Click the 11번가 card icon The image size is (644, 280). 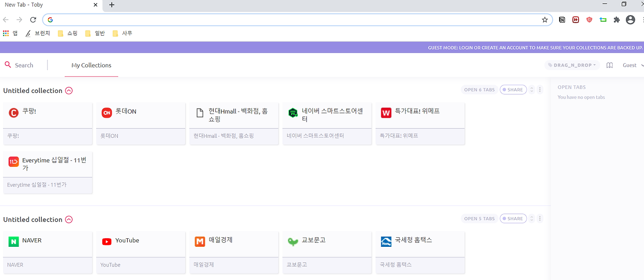14,161
